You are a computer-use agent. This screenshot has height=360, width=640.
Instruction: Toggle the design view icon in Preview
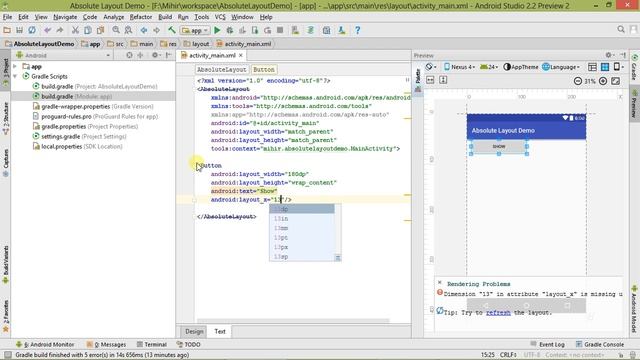point(592,67)
